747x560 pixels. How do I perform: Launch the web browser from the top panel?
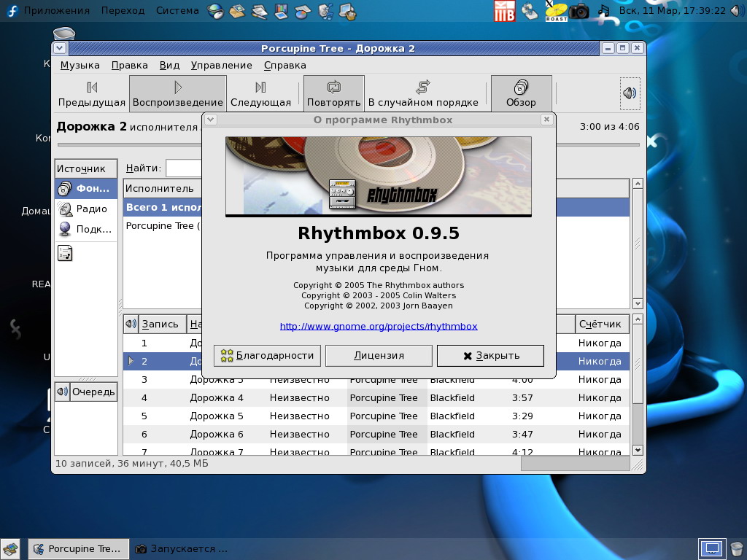point(216,11)
